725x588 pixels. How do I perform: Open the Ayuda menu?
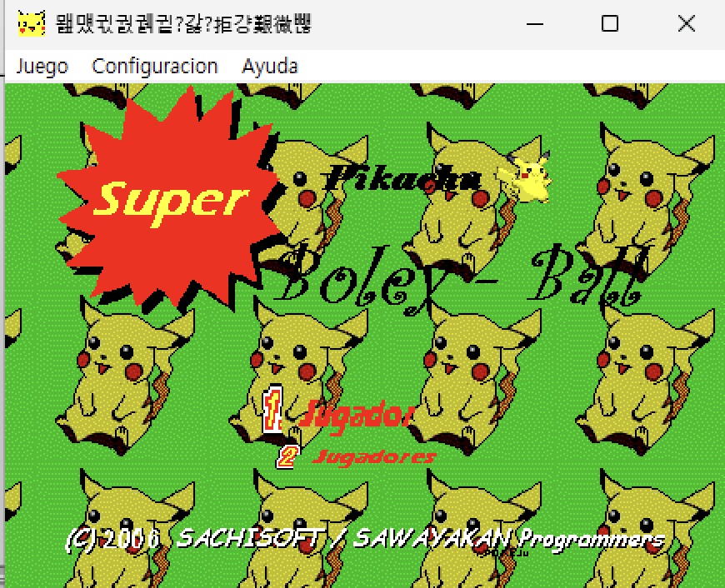[x=269, y=67]
